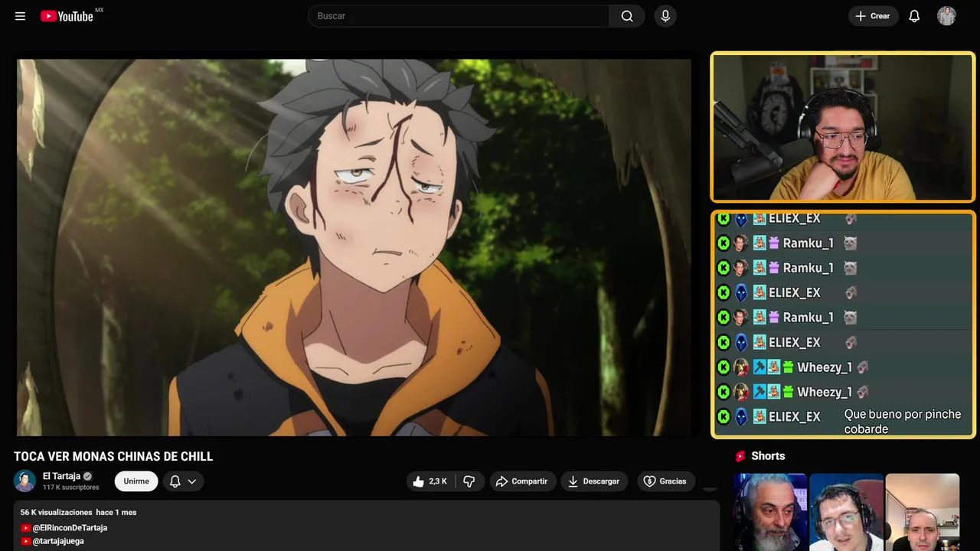Dislike the video with thumbs down
Viewport: 980px width, 551px height.
(x=469, y=481)
